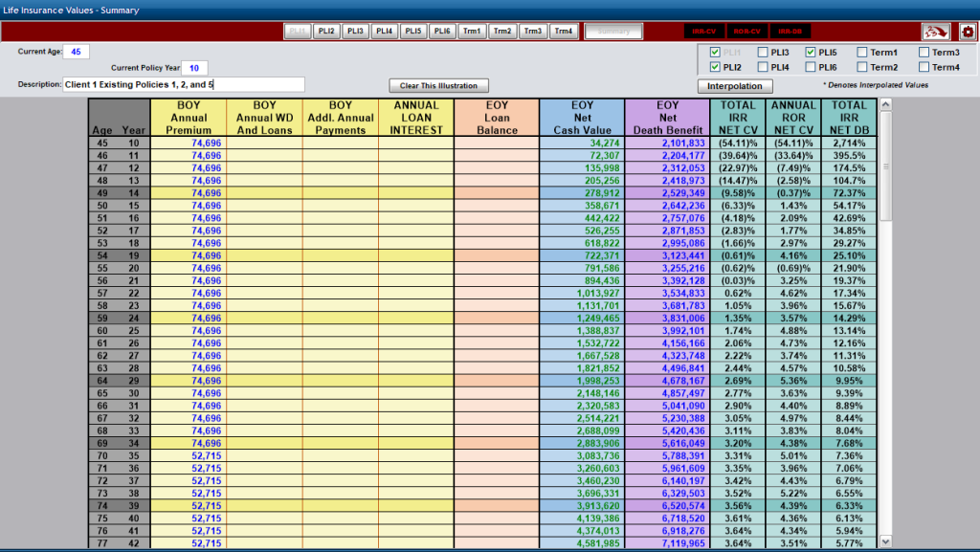
Task: Enable the PLI4 checkbox
Action: [x=763, y=67]
